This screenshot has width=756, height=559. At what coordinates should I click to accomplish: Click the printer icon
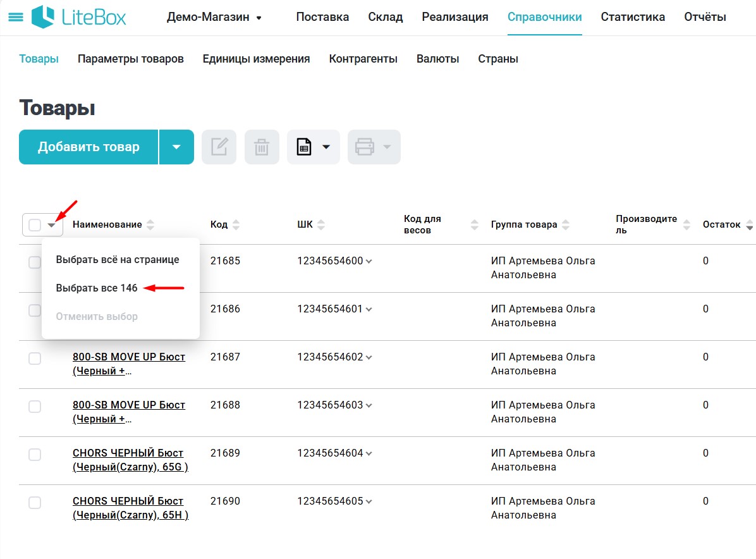tap(365, 147)
